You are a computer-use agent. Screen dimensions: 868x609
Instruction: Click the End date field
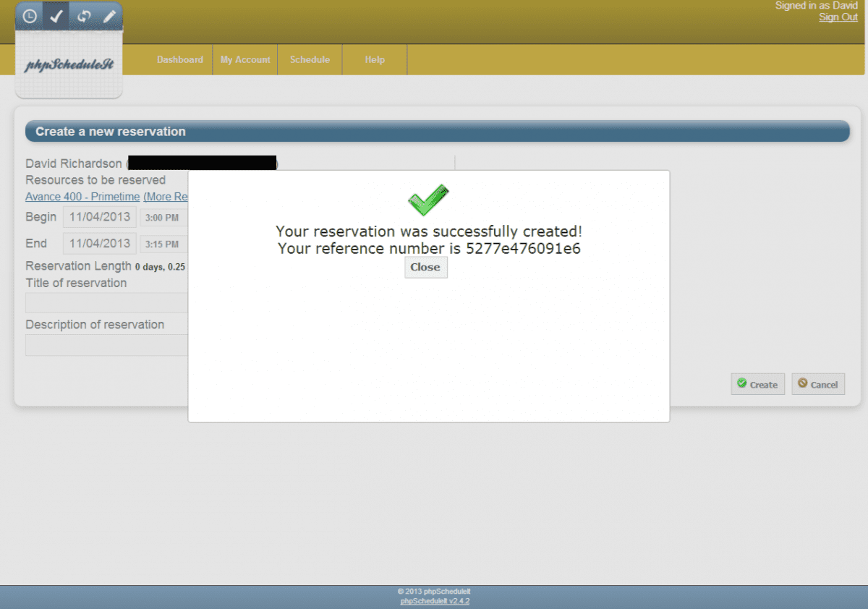(x=99, y=244)
